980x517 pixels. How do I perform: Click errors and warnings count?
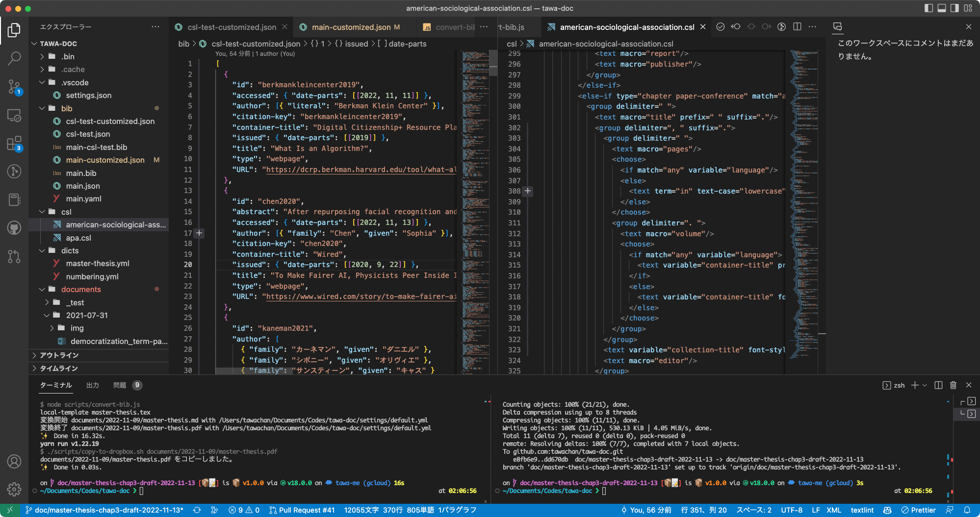pyautogui.click(x=244, y=510)
